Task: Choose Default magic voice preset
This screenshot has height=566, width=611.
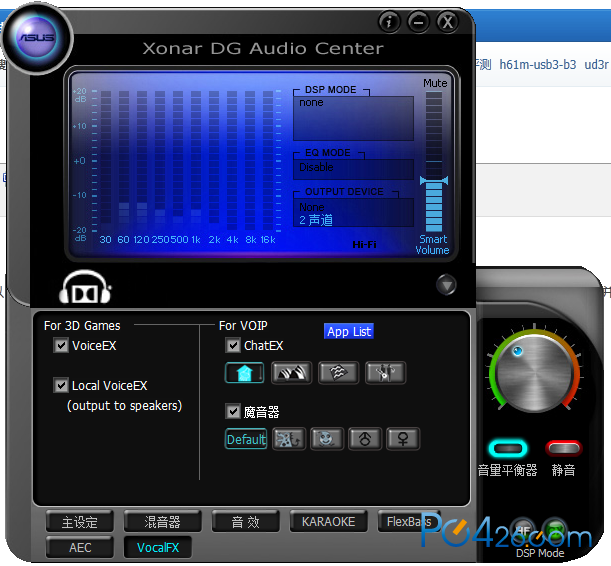Action: [246, 439]
